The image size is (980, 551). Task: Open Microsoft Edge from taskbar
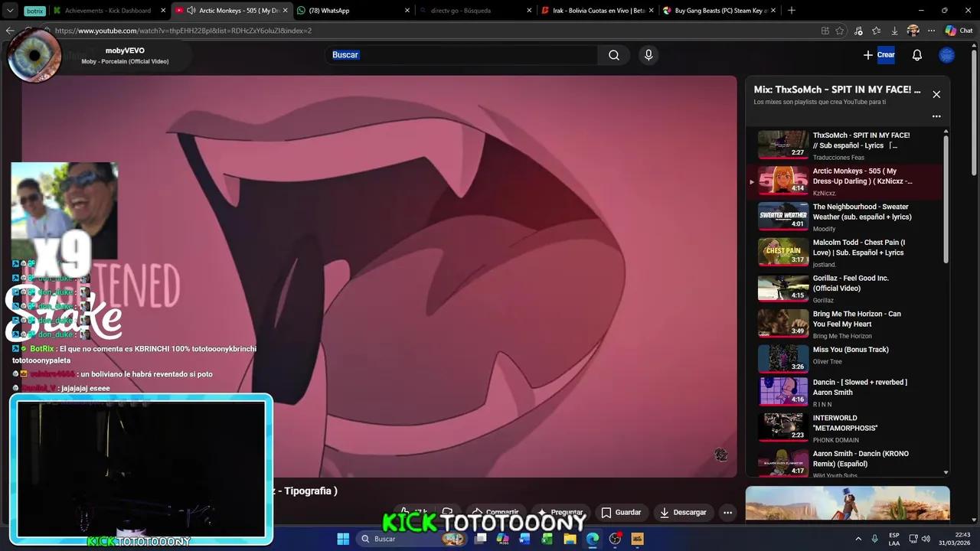coord(593,539)
